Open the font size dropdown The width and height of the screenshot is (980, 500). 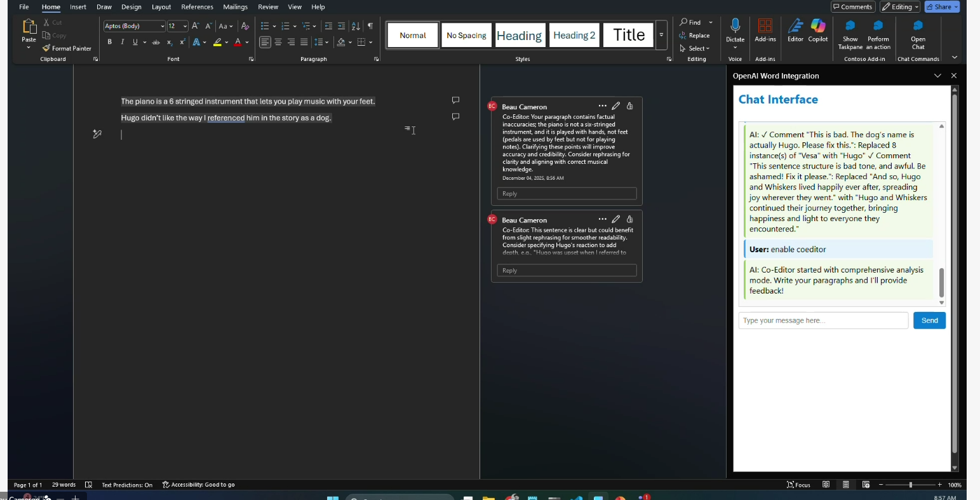click(185, 26)
